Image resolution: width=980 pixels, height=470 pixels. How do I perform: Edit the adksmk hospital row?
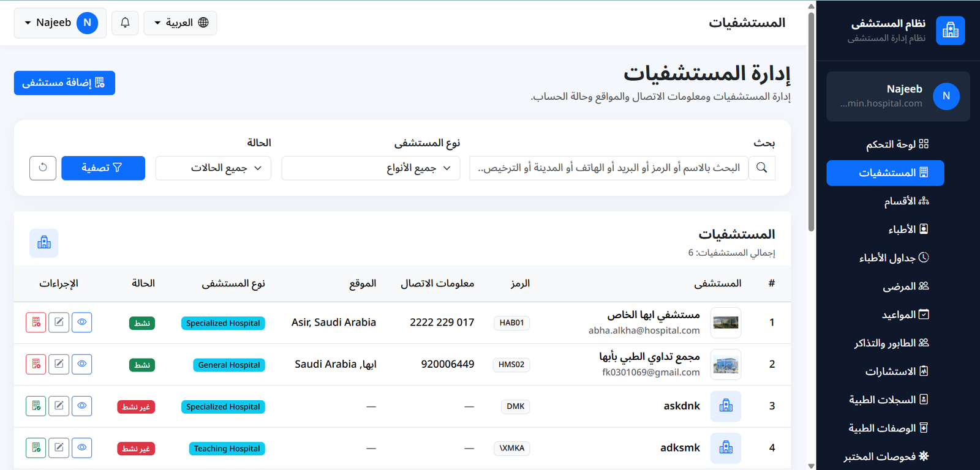(x=59, y=448)
